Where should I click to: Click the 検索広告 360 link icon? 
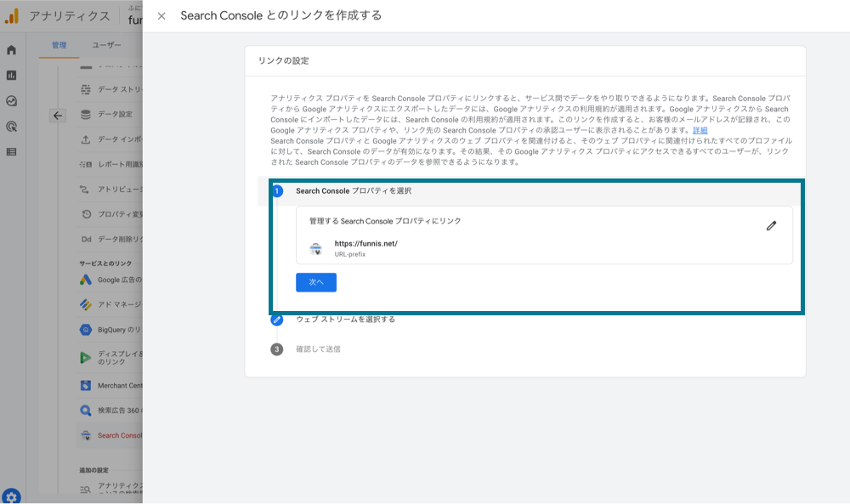coord(86,411)
